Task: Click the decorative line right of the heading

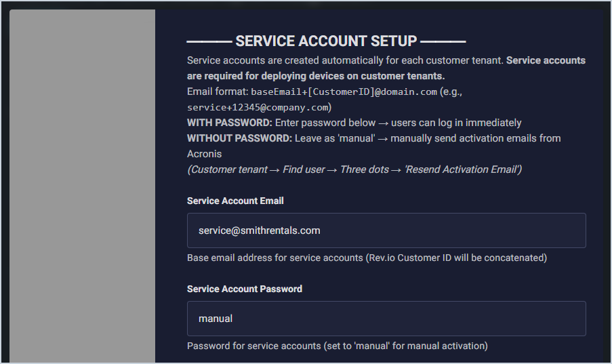Action: coord(443,42)
